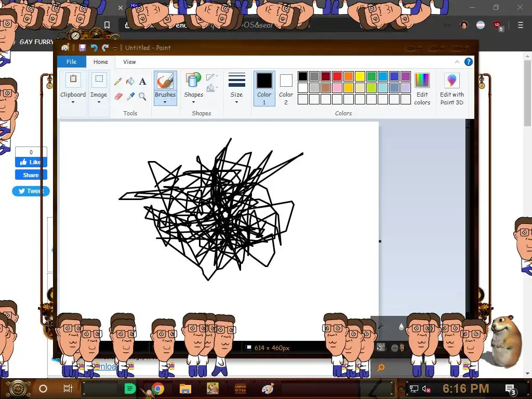This screenshot has width=532, height=399.
Task: Pick the purple color swatch
Action: click(405, 76)
